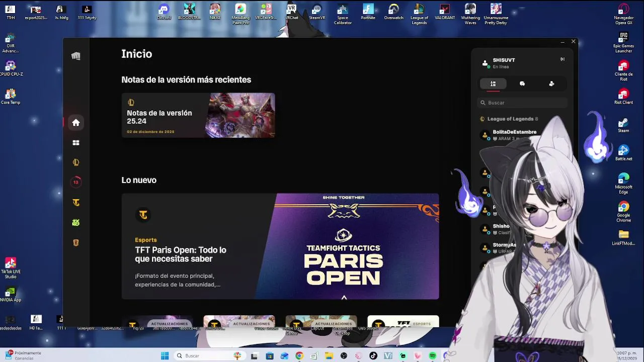
Task: Click the Riot fist logo at sidebar top
Action: [76, 56]
